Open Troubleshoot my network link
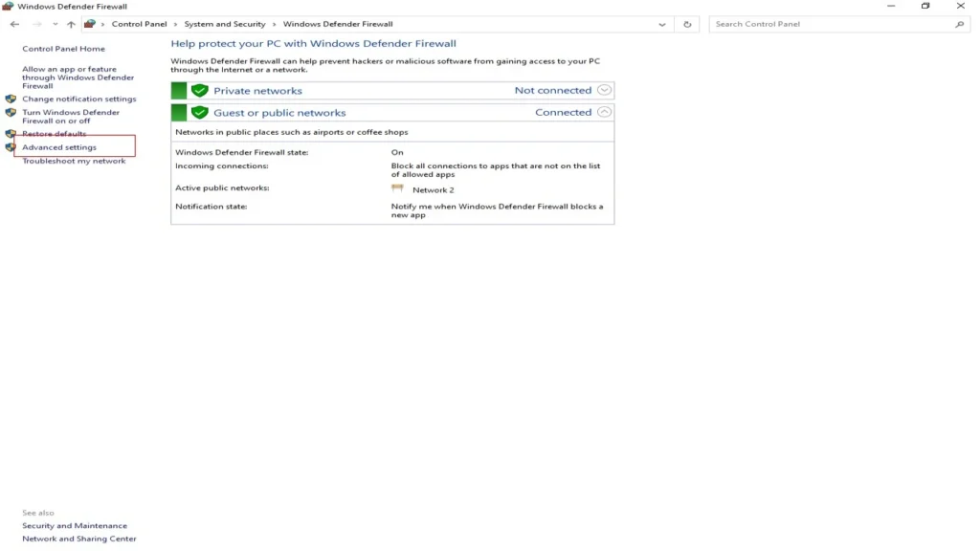 pyautogui.click(x=74, y=161)
